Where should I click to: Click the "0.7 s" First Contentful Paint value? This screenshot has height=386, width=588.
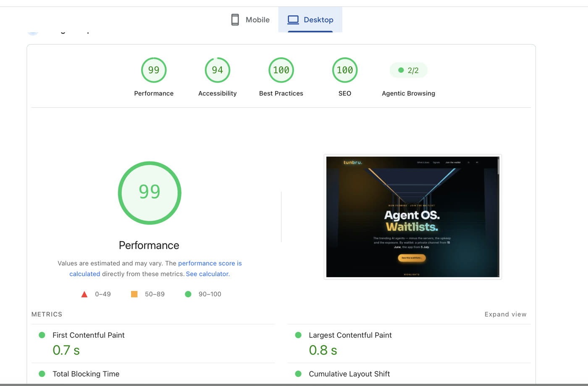(66, 350)
